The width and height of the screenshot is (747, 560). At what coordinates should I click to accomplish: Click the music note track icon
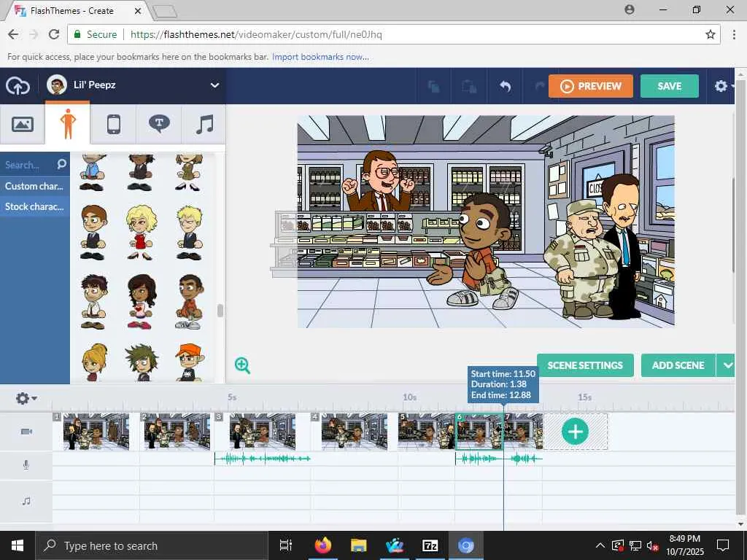27,501
